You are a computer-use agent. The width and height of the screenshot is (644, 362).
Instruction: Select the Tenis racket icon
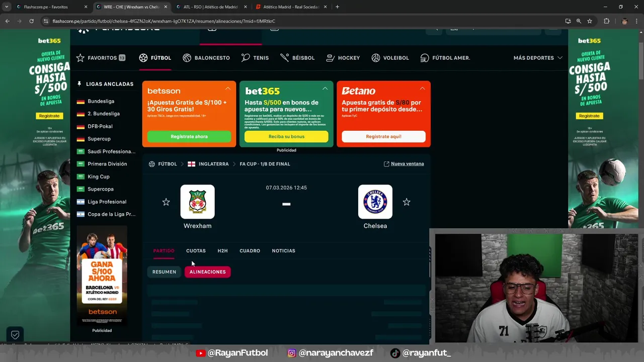tap(246, 58)
